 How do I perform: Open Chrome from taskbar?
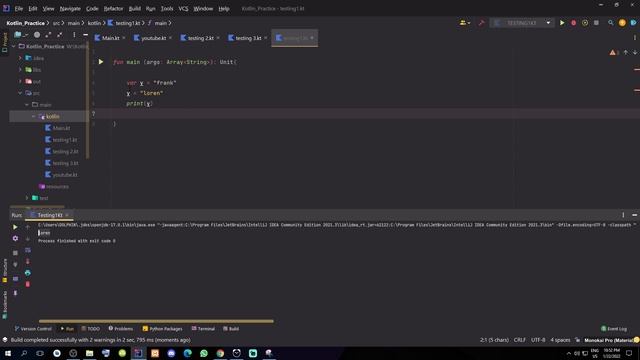point(220,353)
